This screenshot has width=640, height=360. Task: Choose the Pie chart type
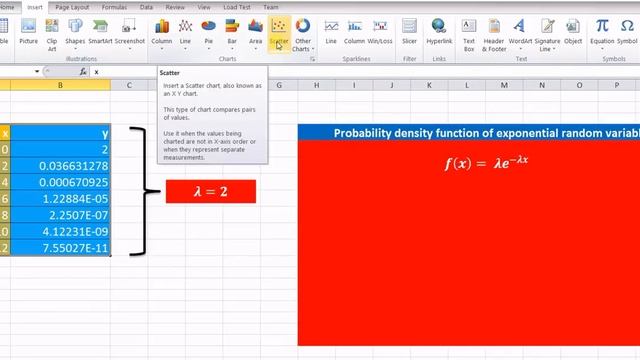208,34
